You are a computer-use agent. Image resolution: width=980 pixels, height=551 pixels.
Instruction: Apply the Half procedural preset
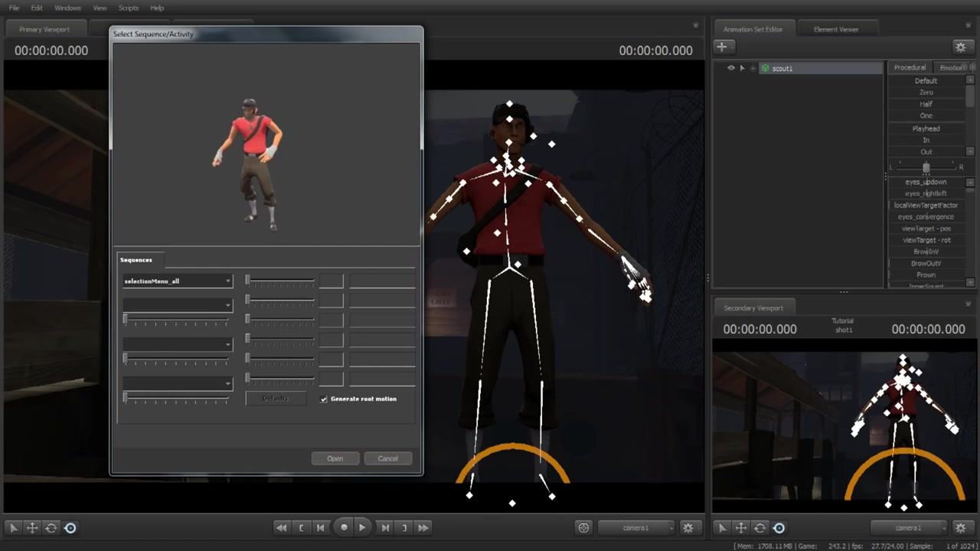pyautogui.click(x=926, y=104)
